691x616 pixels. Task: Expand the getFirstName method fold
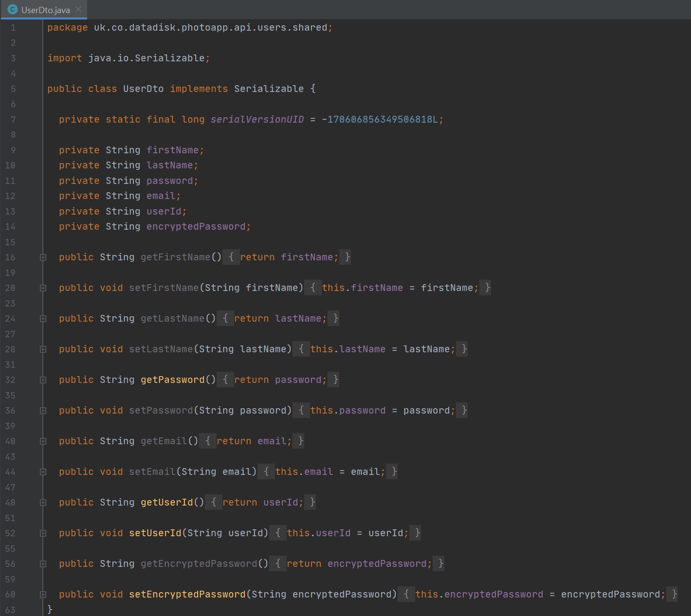[43, 257]
